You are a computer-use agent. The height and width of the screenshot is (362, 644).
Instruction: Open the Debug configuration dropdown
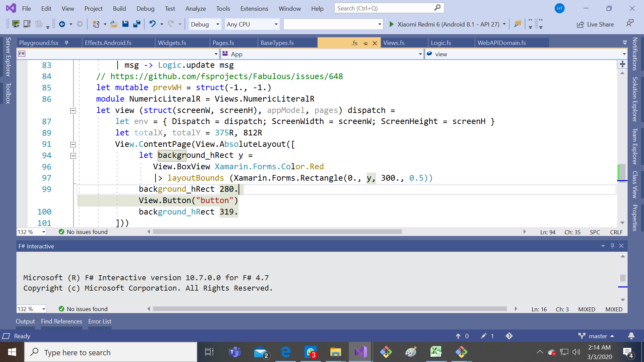point(217,24)
